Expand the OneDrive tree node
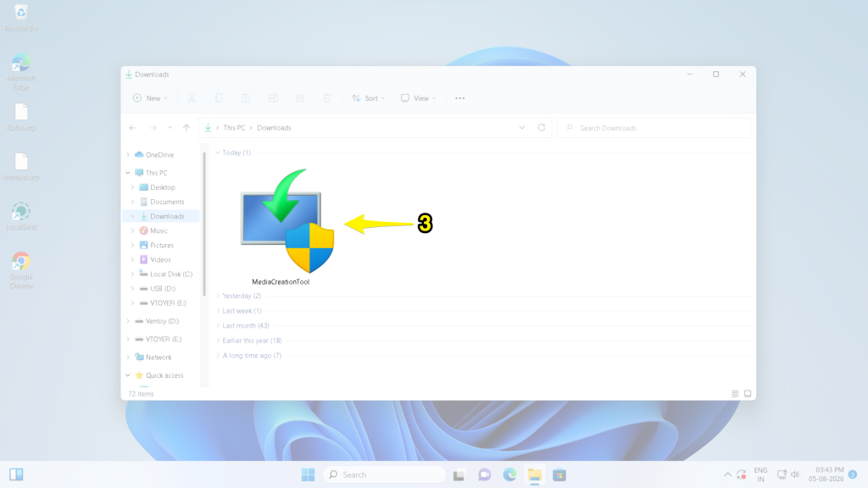 tap(128, 155)
